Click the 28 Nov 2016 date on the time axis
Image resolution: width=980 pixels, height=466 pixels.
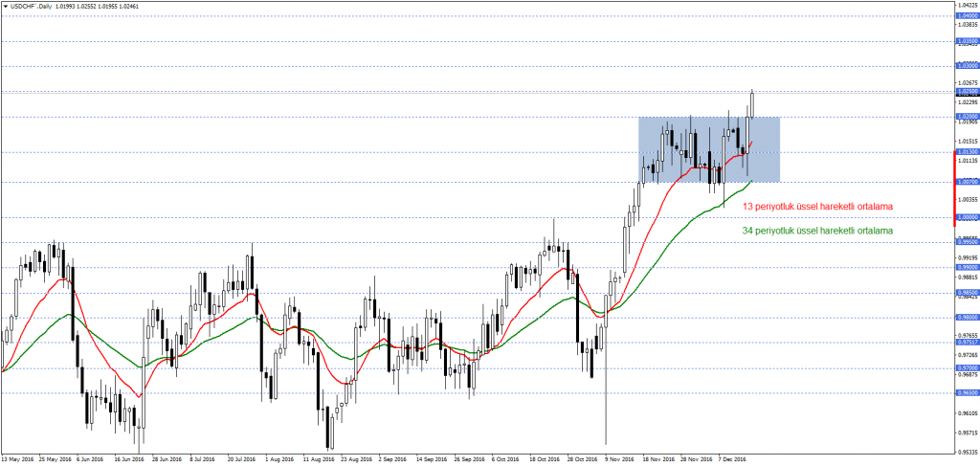(697, 459)
